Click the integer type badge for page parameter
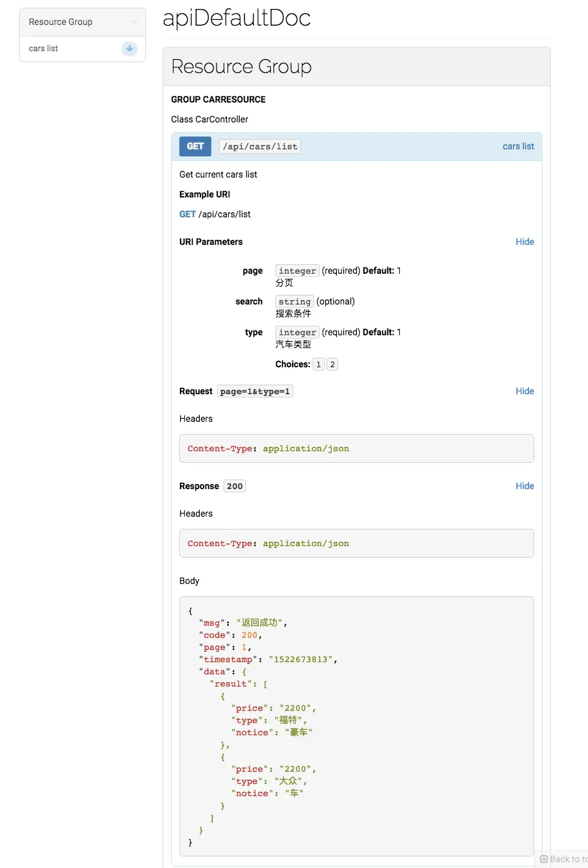This screenshot has height=868, width=588. pyautogui.click(x=297, y=270)
